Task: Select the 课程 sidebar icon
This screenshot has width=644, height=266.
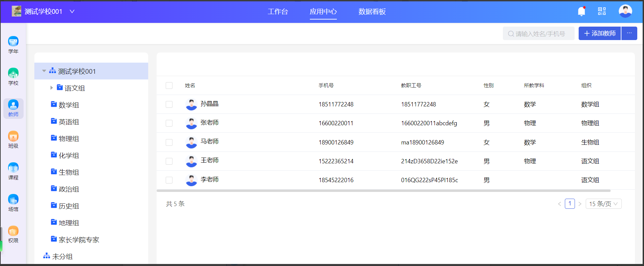Action: point(13,171)
